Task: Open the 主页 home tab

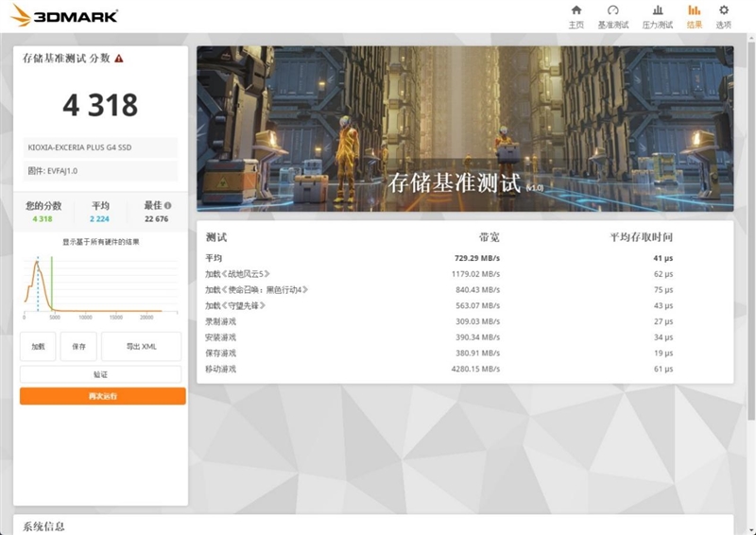Action: pyautogui.click(x=576, y=17)
